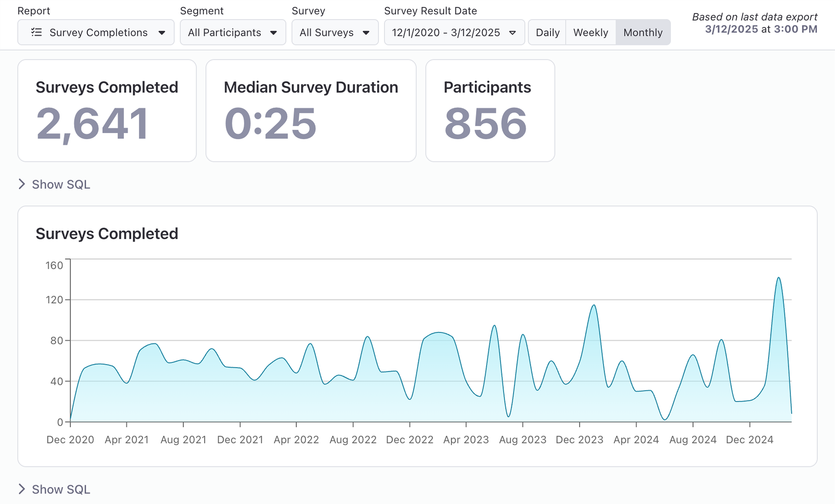Click chevron beside top Show SQL
Screen dimensions: 835x504
pyautogui.click(x=22, y=184)
